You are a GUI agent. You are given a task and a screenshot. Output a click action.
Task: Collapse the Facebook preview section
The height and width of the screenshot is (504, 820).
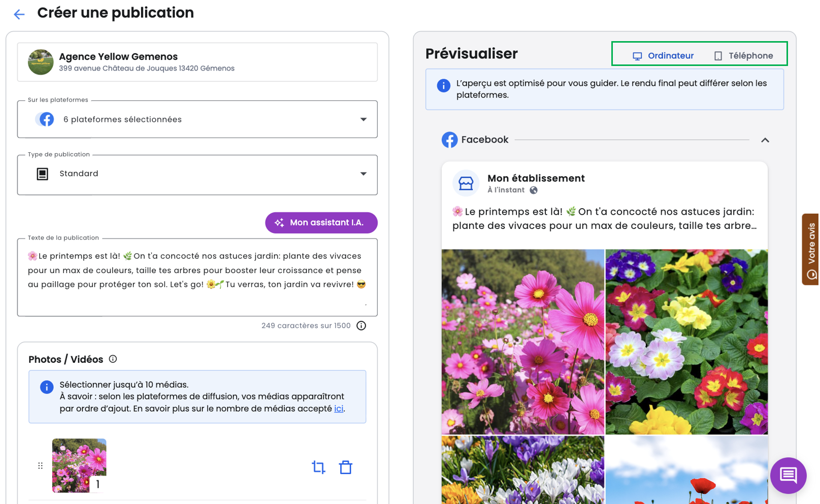point(765,140)
